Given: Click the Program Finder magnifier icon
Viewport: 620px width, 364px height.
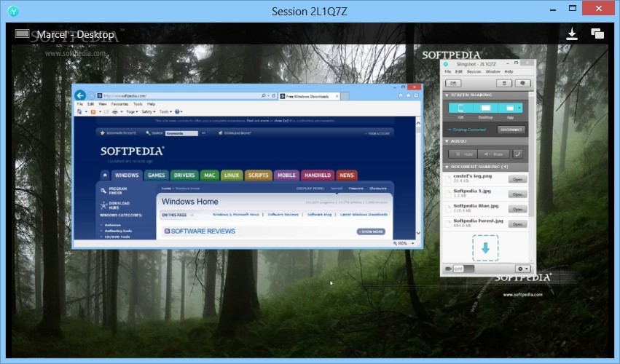Looking at the screenshot, I should point(103,191).
